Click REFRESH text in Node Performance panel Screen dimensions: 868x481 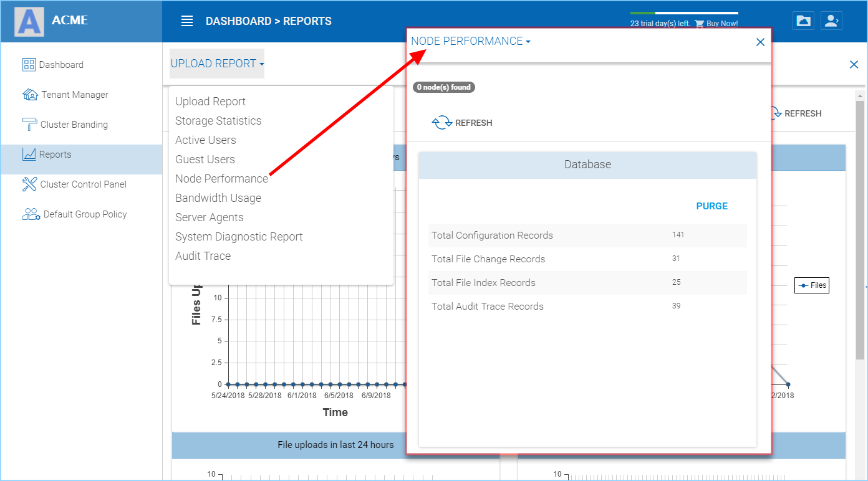click(x=474, y=123)
